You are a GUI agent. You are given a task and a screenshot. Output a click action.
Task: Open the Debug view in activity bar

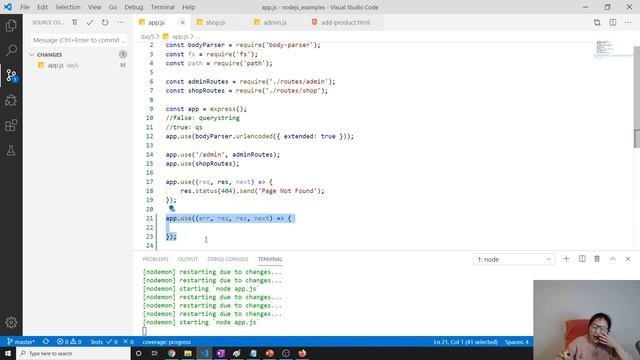click(x=11, y=100)
